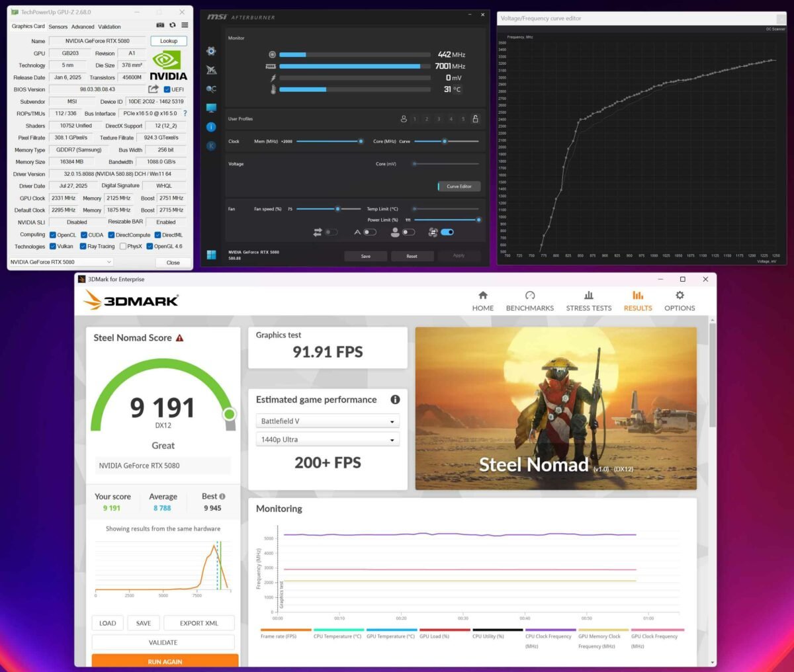794x672 pixels.
Task: Click OC Scanner in curve editor window
Action: click(775, 29)
